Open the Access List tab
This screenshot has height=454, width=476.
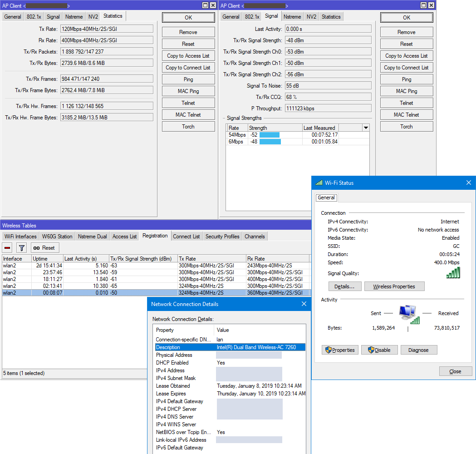click(x=124, y=236)
